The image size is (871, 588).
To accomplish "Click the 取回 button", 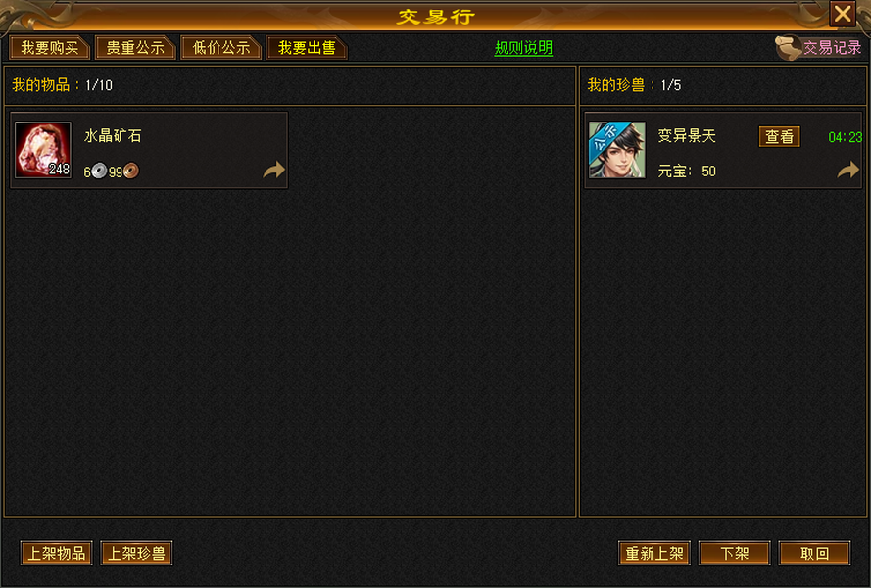I will click(x=814, y=553).
